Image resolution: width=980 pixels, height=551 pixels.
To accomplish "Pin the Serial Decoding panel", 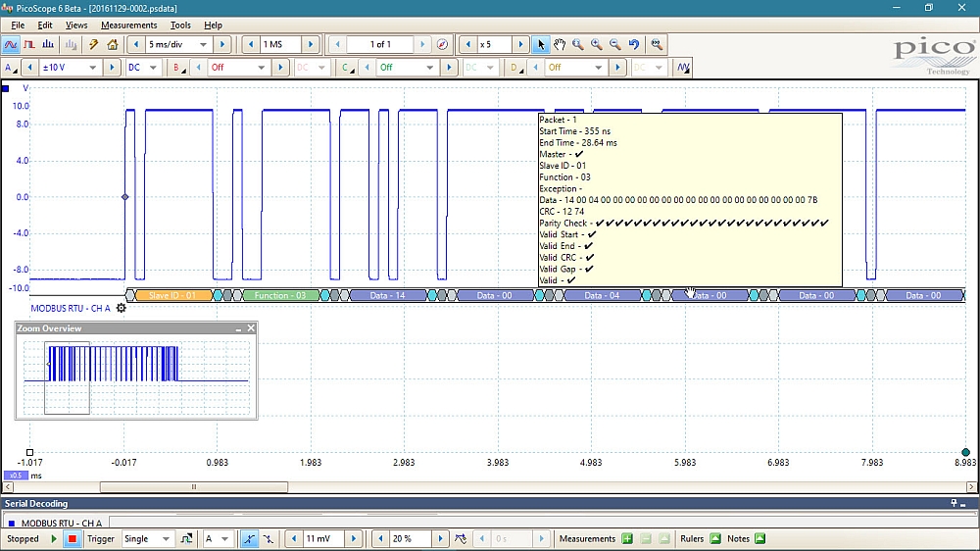I will [954, 503].
